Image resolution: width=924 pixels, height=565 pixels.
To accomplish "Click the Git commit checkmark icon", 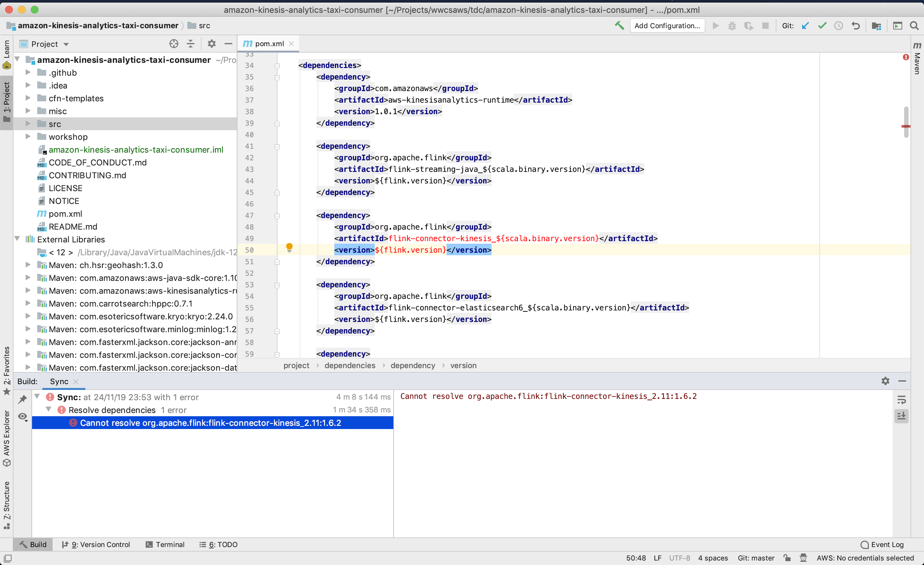I will 822,26.
